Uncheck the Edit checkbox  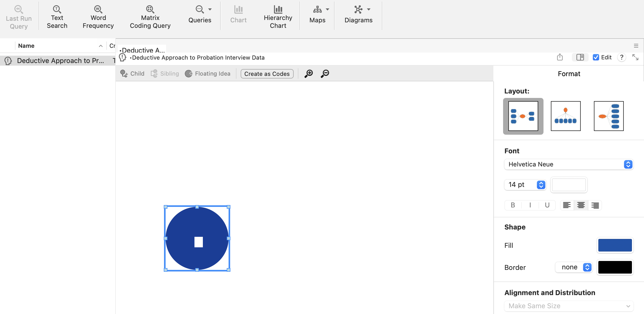tap(596, 57)
